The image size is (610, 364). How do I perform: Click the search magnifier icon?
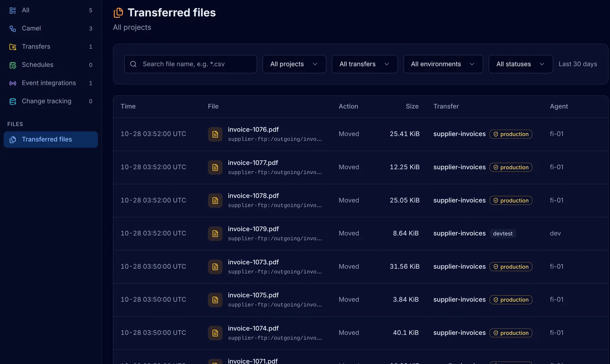[x=133, y=64]
